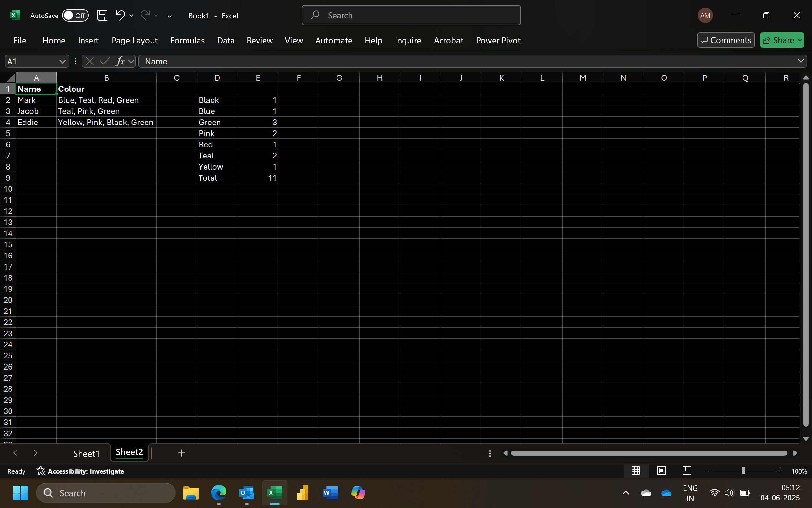Expand the Name Box dropdown arrow
The height and width of the screenshot is (508, 812).
[x=62, y=62]
